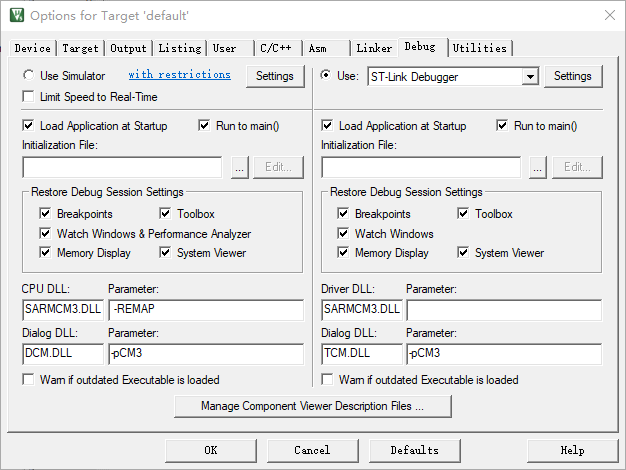Select the Use hardware debugger radio button

tap(326, 75)
